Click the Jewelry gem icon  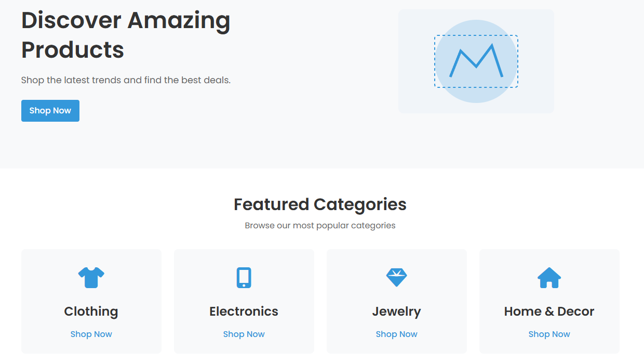pyautogui.click(x=397, y=278)
